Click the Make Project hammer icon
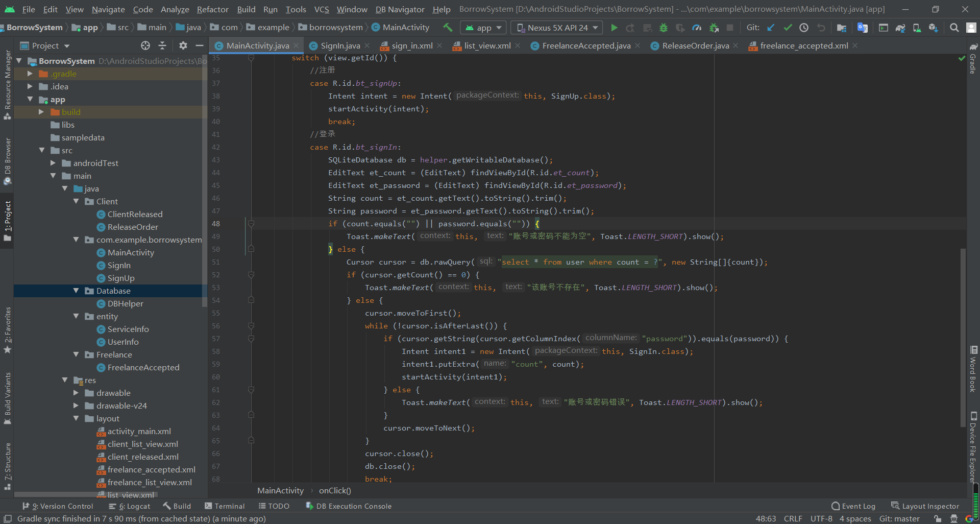 pos(448,28)
